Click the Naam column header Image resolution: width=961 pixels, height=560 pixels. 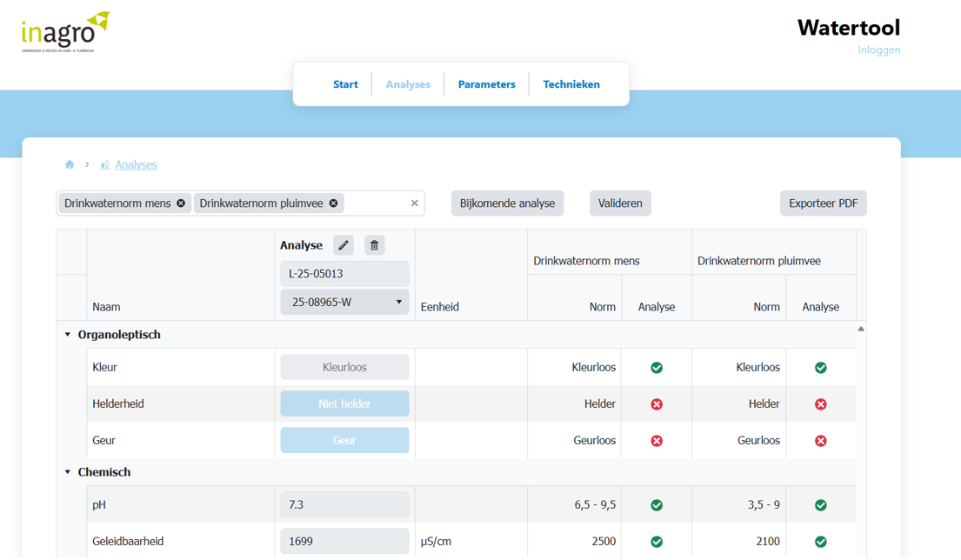(106, 307)
